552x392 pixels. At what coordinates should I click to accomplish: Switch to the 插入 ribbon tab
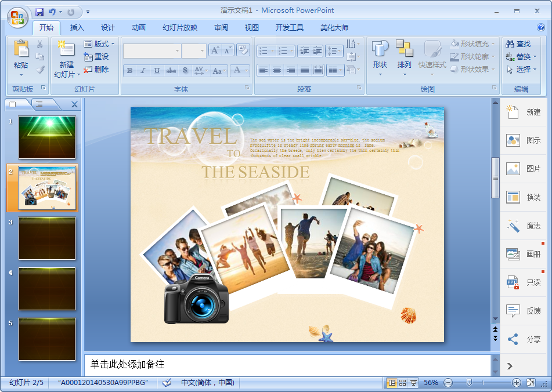77,28
